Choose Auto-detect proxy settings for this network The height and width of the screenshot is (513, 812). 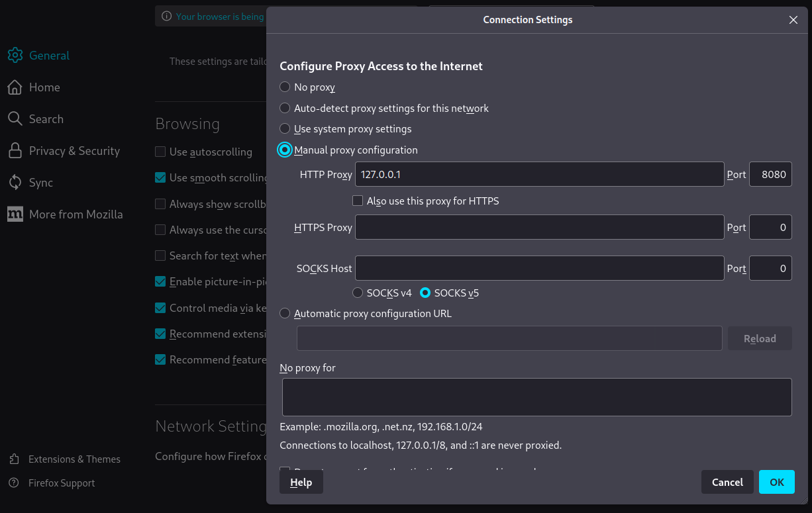pos(285,108)
